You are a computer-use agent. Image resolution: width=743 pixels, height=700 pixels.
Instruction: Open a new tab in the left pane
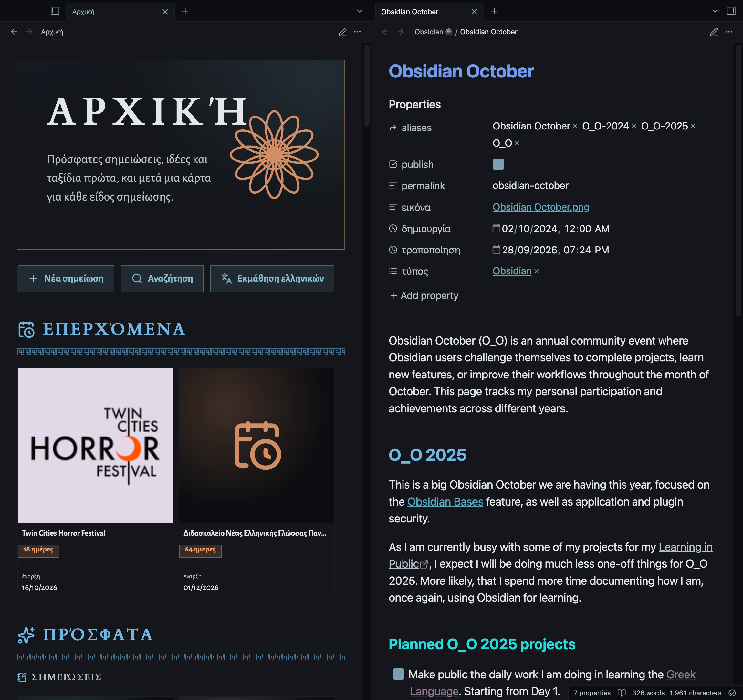(185, 11)
